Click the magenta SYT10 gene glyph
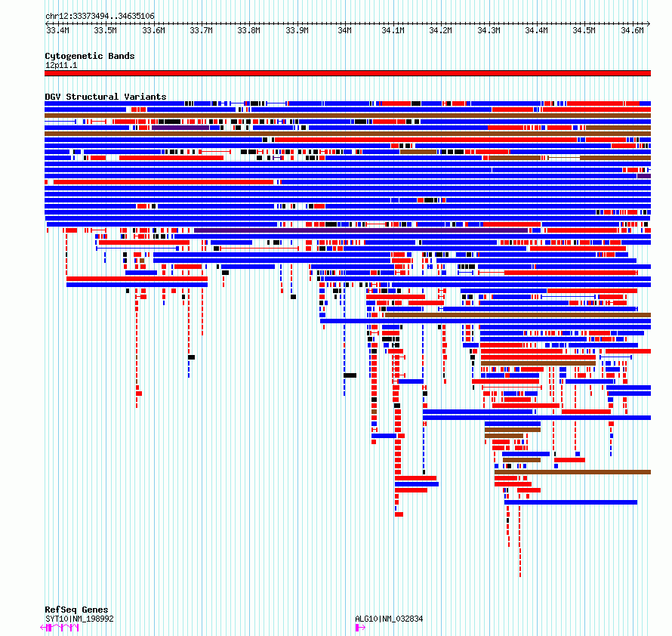 click(x=60, y=628)
